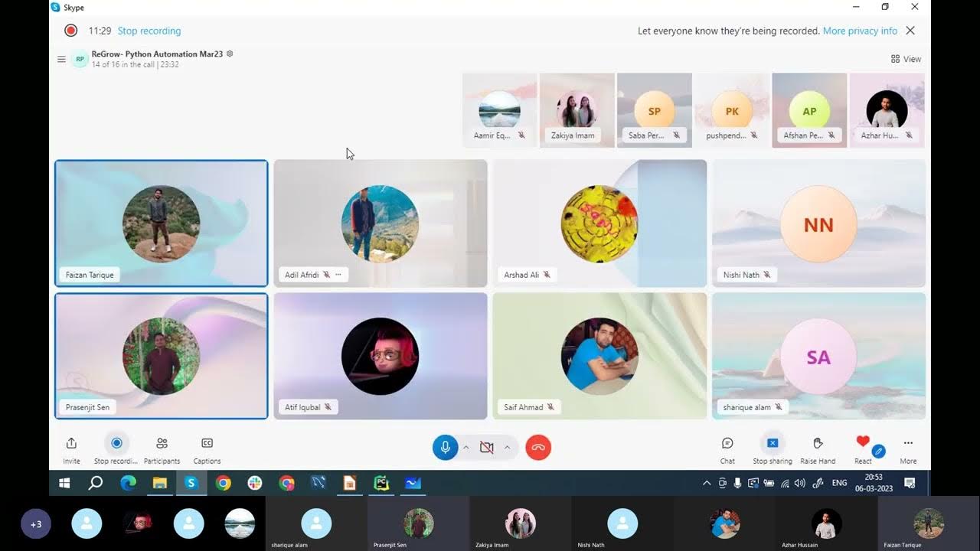980x551 pixels.
Task: Select Faizan Tarique's video tile
Action: pos(162,223)
